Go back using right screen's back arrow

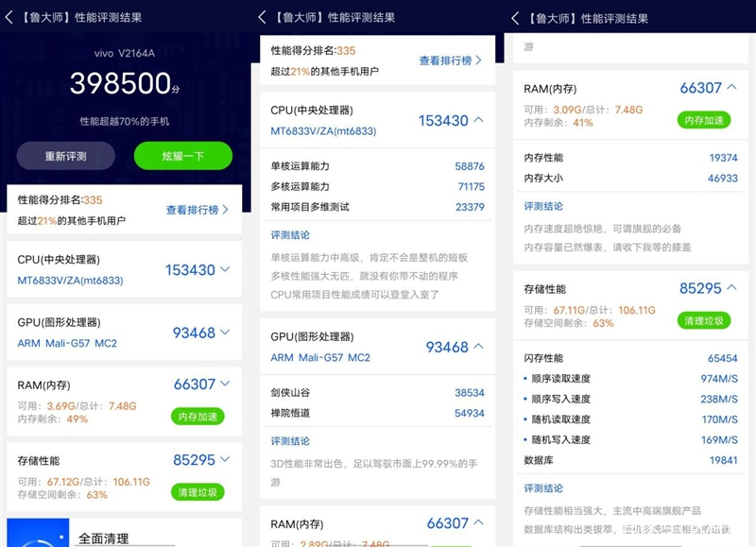click(x=515, y=18)
